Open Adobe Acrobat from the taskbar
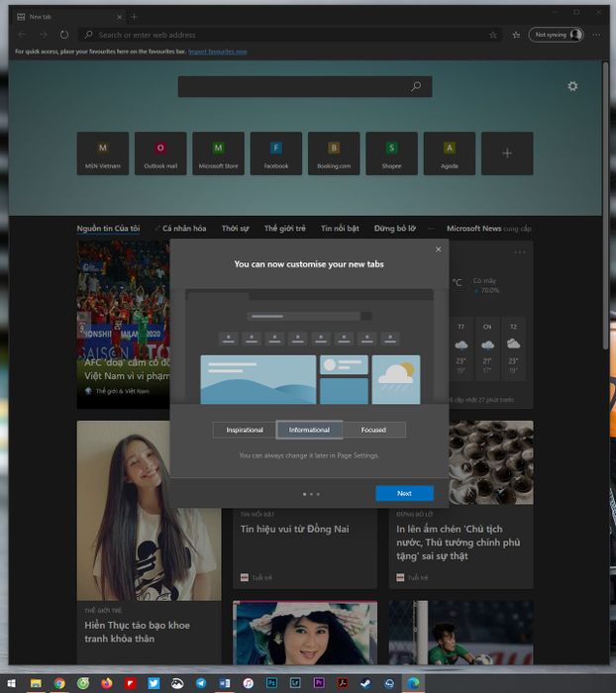616x693 pixels. (x=343, y=683)
